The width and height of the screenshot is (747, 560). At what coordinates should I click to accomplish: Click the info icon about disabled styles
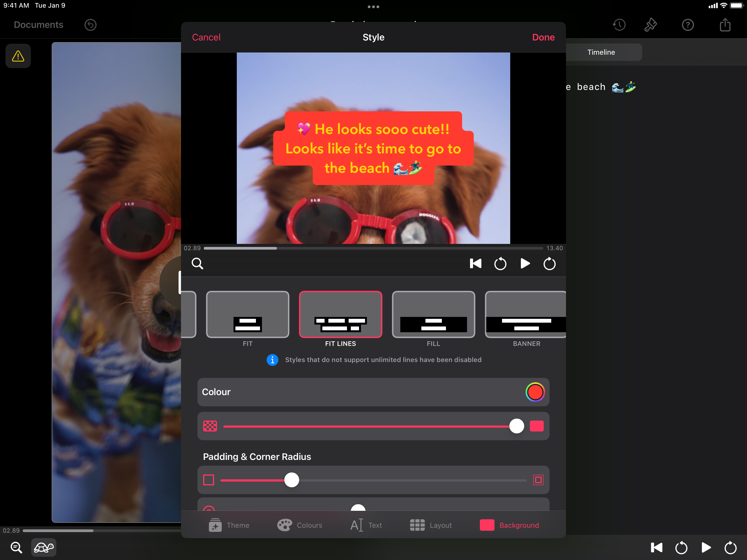[273, 360]
